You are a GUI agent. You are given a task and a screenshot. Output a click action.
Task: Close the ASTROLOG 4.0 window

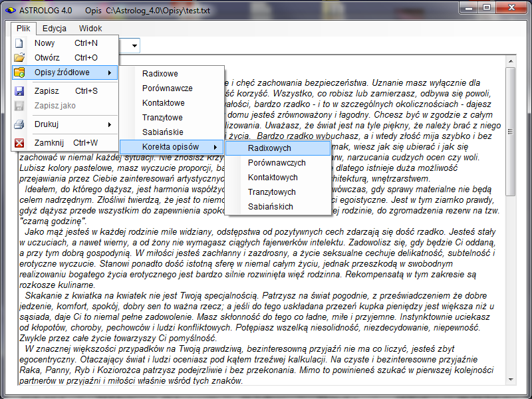coord(511,7)
